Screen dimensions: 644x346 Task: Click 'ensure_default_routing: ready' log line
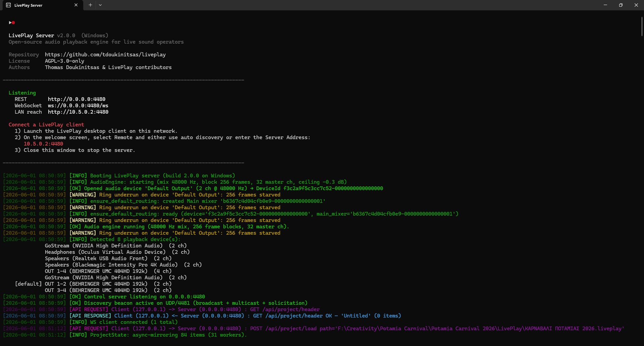coord(231,214)
